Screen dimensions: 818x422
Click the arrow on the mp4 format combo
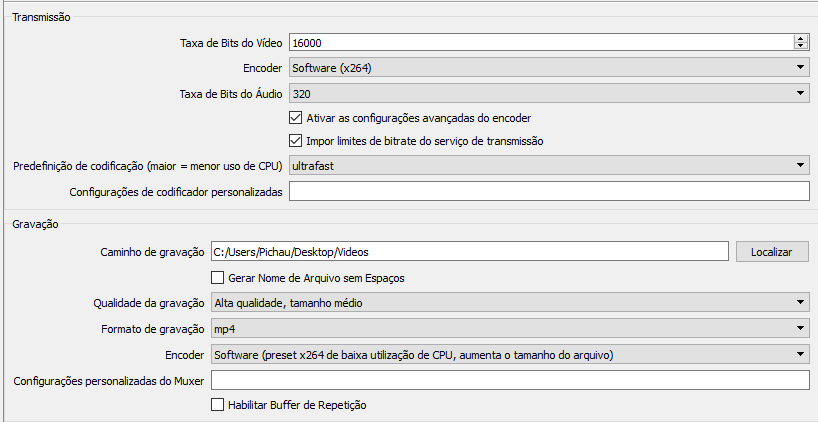800,329
